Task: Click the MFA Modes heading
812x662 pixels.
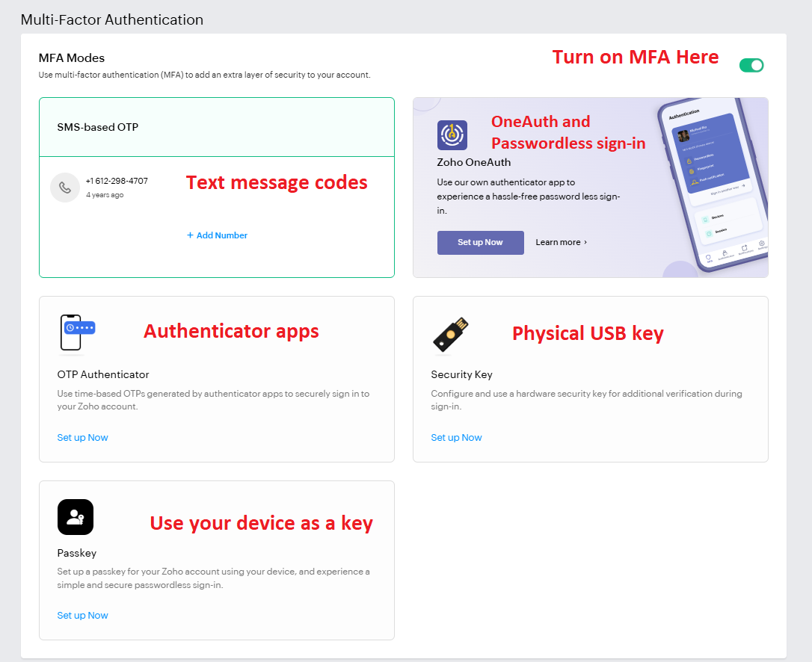Action: [x=72, y=58]
